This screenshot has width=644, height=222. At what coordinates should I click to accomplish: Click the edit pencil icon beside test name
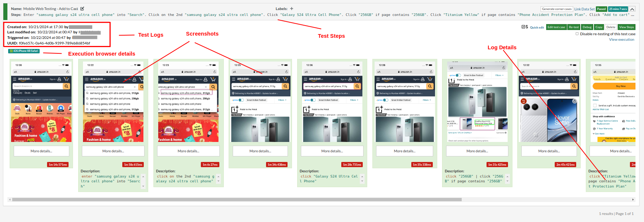point(82,9)
